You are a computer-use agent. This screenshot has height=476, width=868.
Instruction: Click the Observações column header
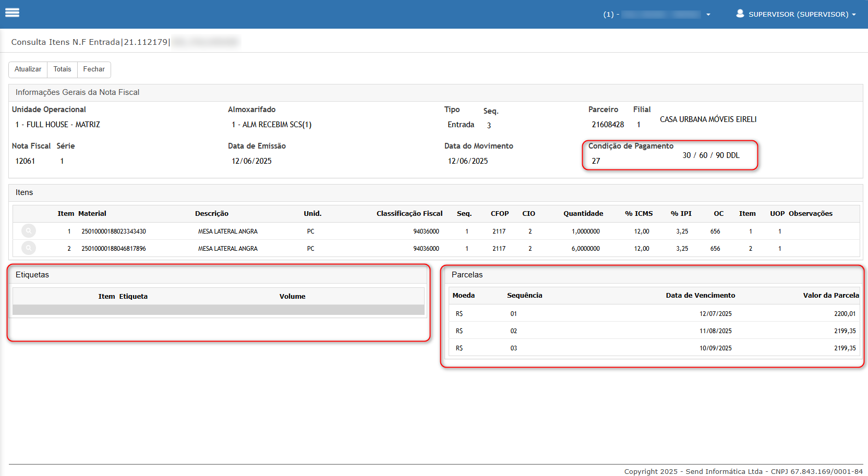[811, 213]
